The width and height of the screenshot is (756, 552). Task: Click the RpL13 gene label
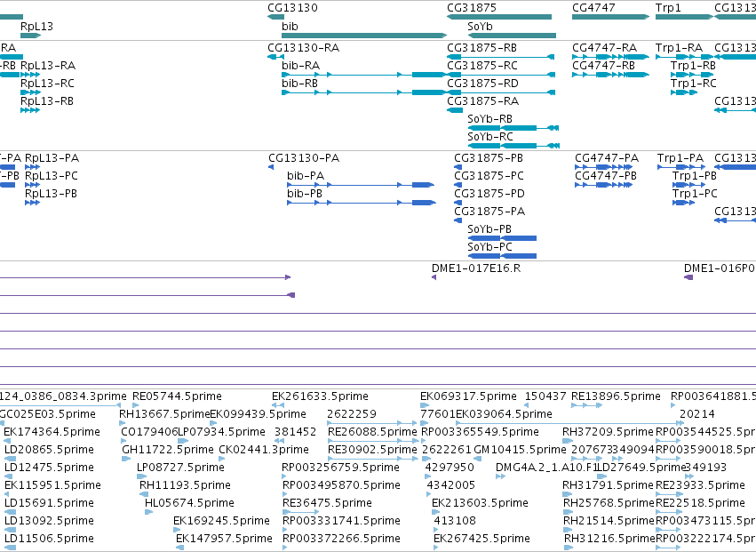pos(36,26)
